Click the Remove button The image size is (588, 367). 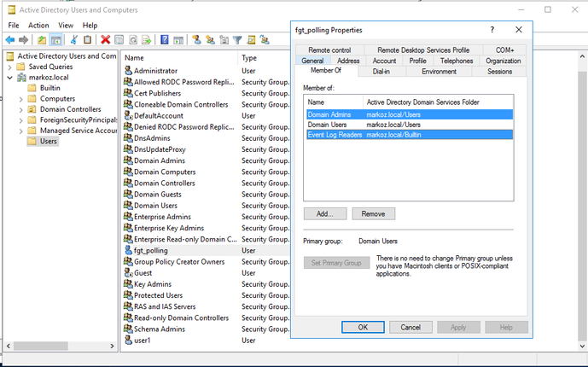pos(373,213)
